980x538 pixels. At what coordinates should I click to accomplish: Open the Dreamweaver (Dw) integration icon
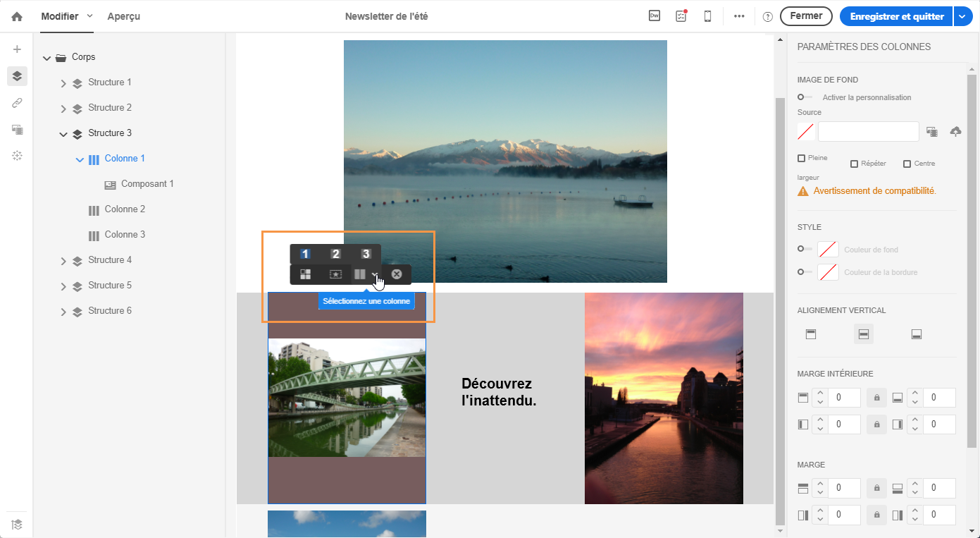click(655, 16)
